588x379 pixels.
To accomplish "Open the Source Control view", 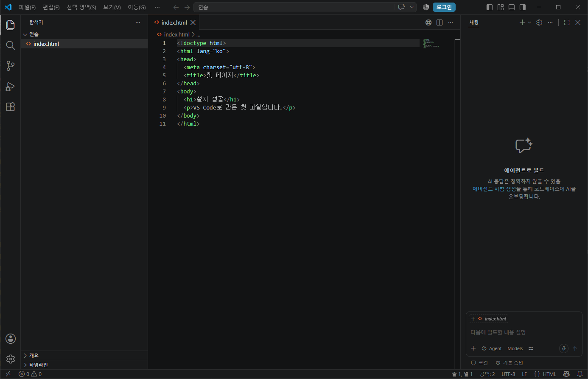I will (x=11, y=66).
